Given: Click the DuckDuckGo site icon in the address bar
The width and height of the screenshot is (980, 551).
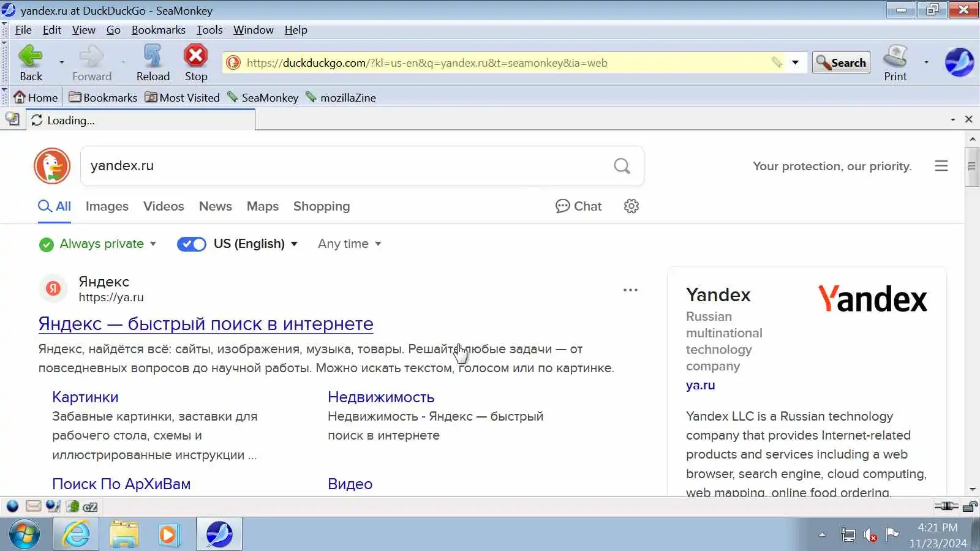Looking at the screenshot, I should [x=233, y=62].
